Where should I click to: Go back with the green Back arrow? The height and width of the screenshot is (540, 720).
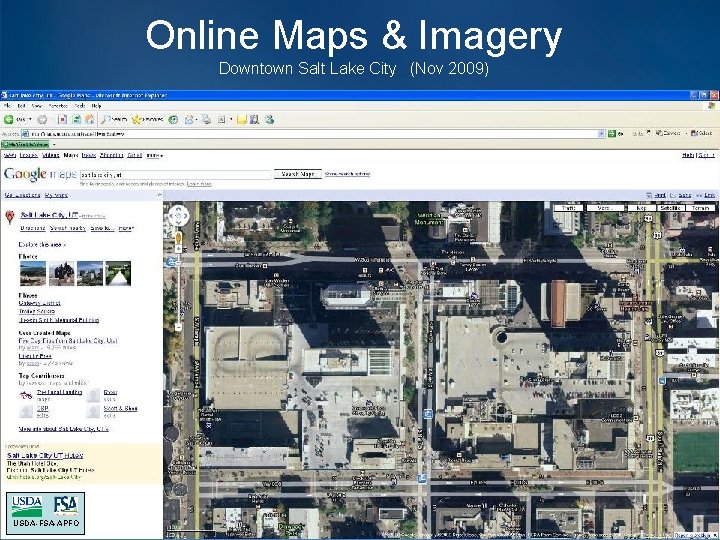click(9, 119)
